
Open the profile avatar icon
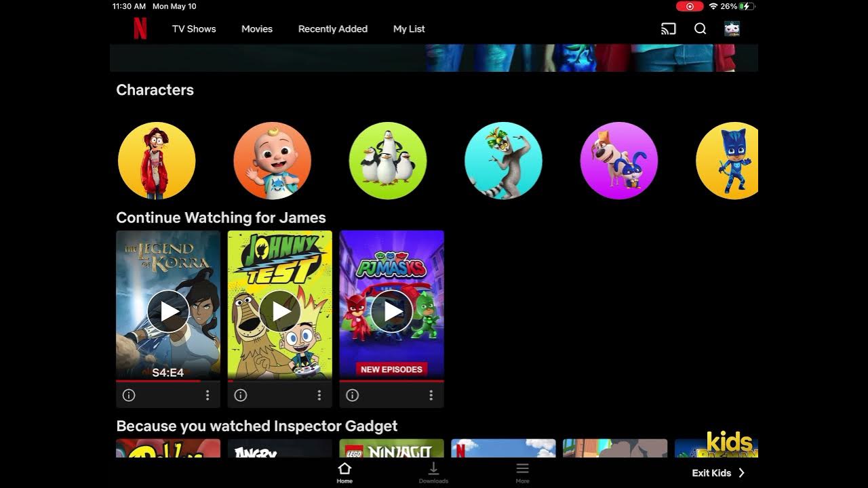[732, 28]
